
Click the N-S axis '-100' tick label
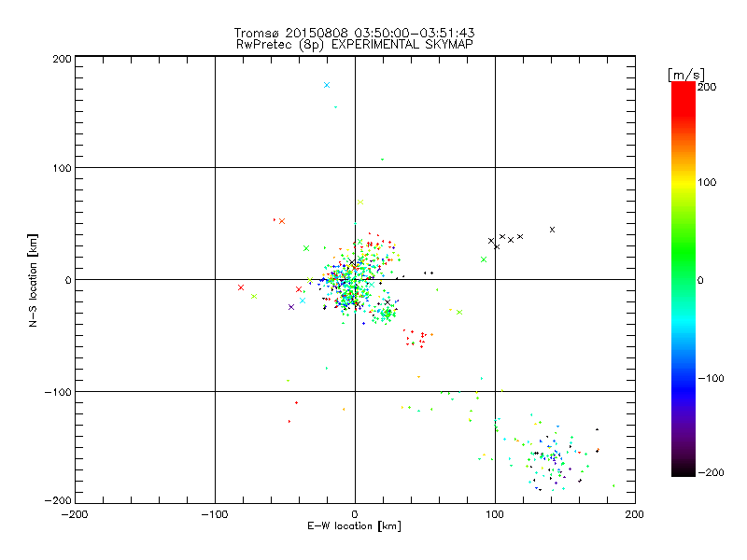coord(58,392)
